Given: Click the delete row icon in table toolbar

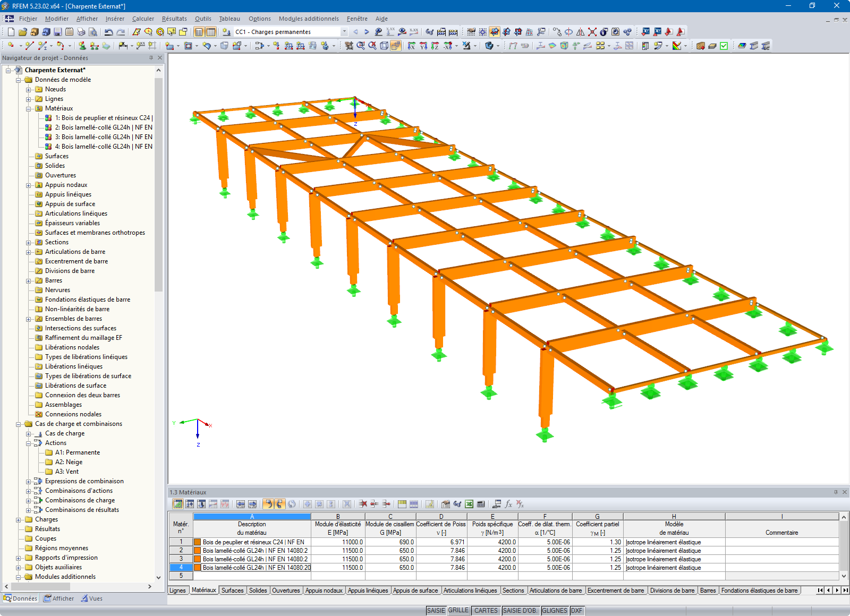Looking at the screenshot, I should 363,504.
